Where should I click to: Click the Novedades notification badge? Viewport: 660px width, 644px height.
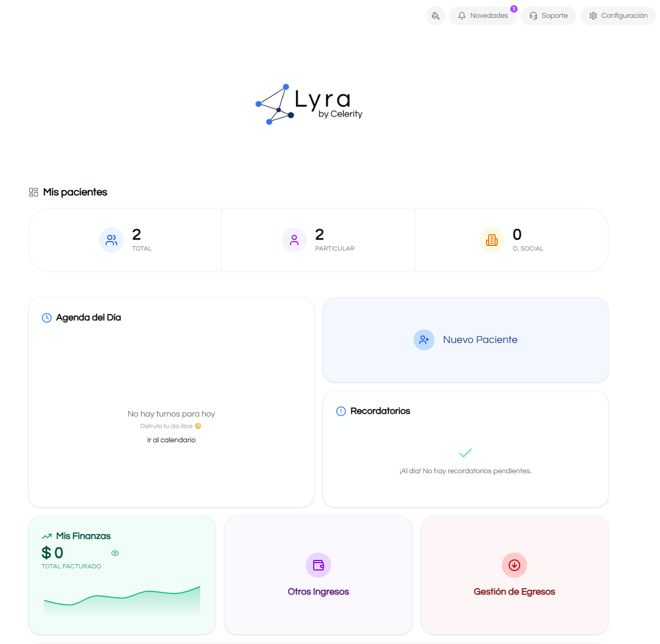coord(513,8)
